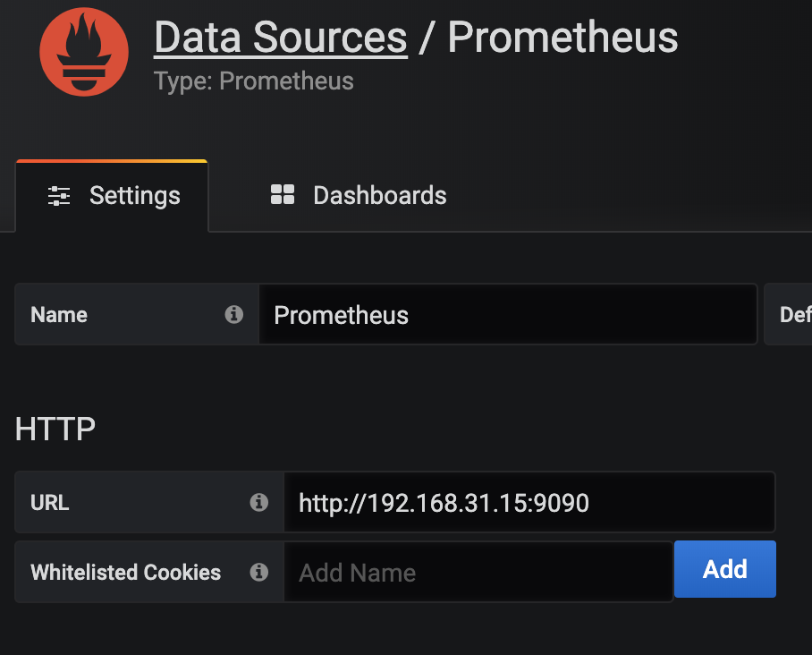The image size is (812, 655).
Task: Click the grid icon beside Dashboards
Action: [283, 195]
